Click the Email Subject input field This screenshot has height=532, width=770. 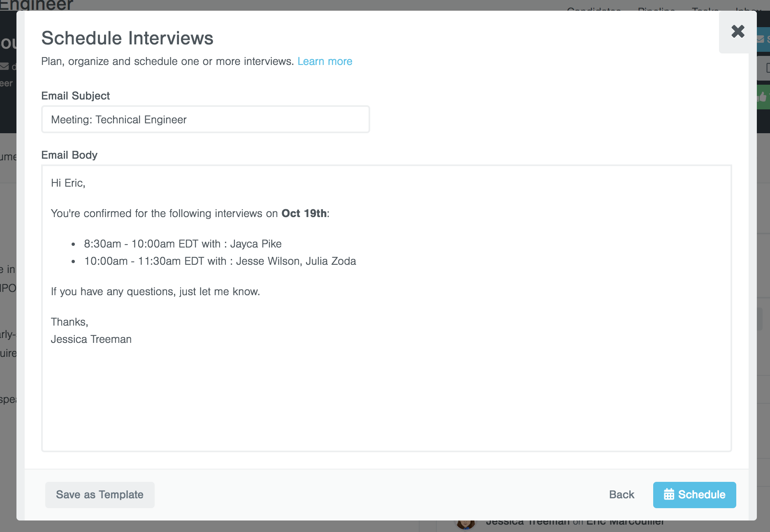(x=205, y=119)
